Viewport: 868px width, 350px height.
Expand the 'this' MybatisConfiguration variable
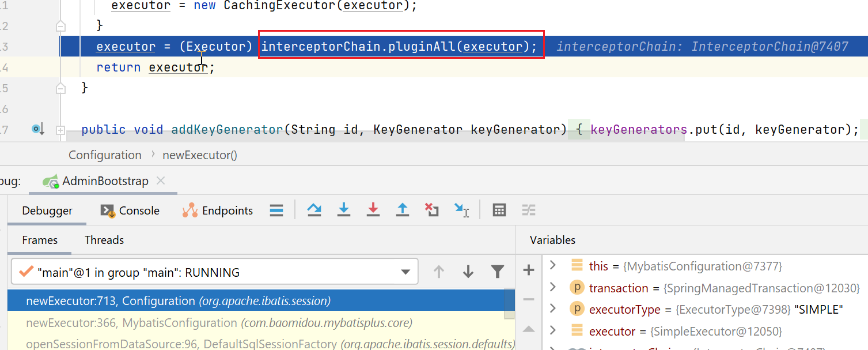coord(553,265)
